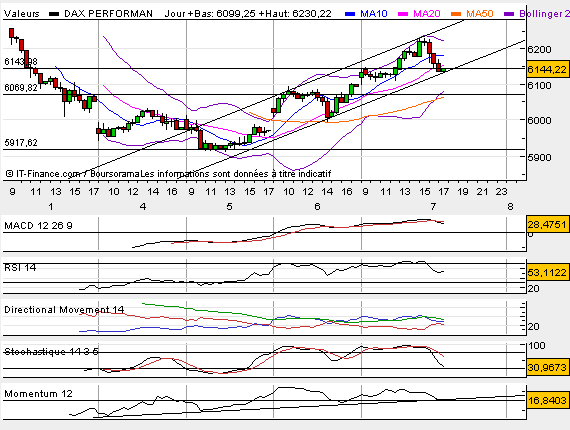Click the 6143,98 horizontal level label
Viewport: 570px width, 430px height.
pos(21,61)
